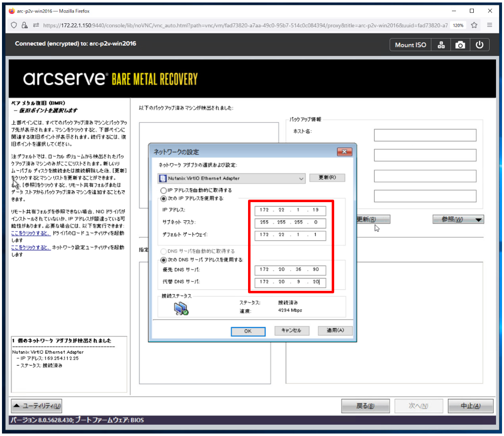504x436 pixels.
Task: Select 次の DNS サーバ アドレスを使用する radio button
Action: (163, 260)
